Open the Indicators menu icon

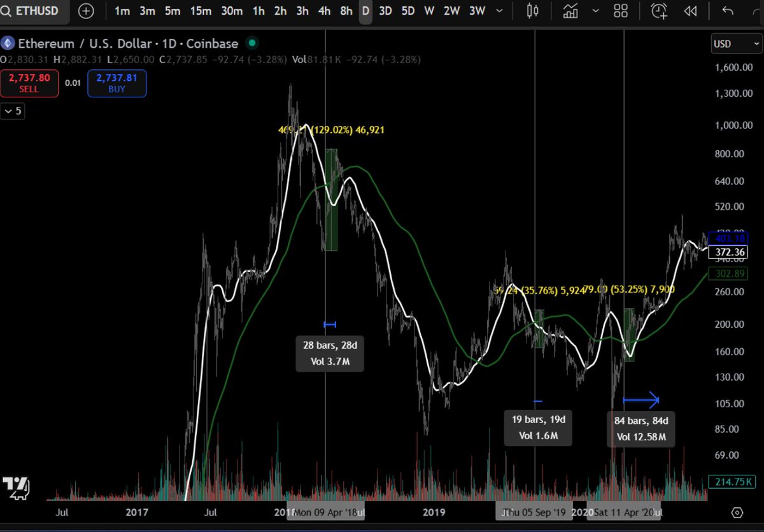point(571,11)
